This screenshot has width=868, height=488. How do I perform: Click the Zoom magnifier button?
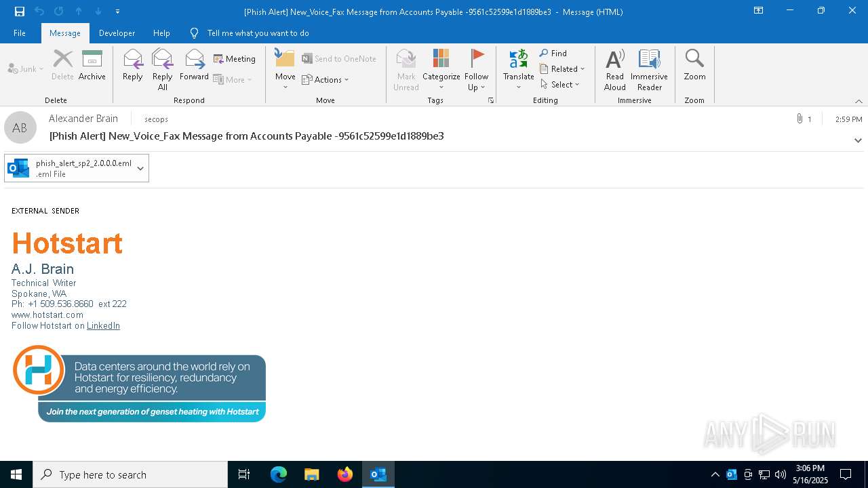click(x=694, y=65)
